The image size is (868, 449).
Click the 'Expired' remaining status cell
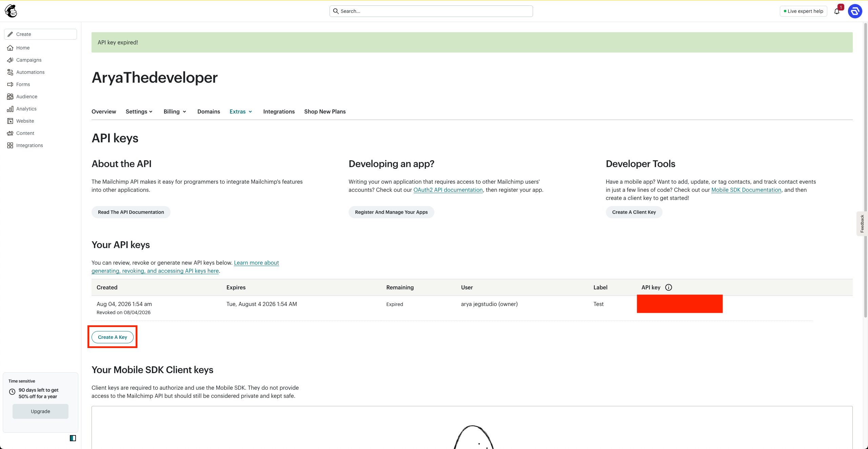coord(395,304)
